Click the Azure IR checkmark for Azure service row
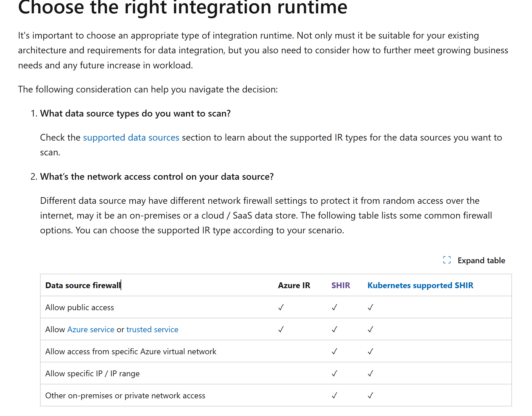 pos(281,329)
